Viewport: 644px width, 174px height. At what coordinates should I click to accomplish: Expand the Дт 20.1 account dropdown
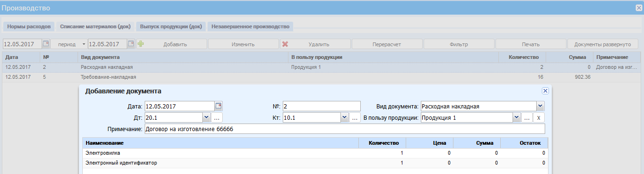pos(206,118)
